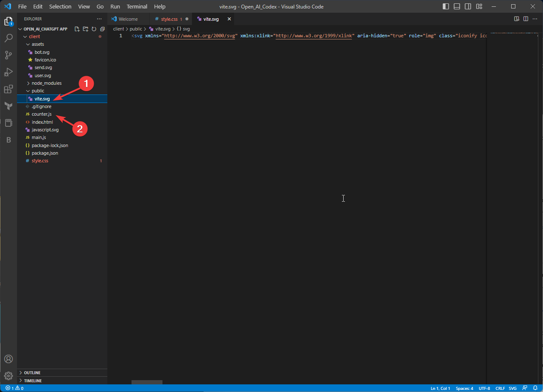The width and height of the screenshot is (543, 392).
Task: Open the View menu
Action: (84, 6)
